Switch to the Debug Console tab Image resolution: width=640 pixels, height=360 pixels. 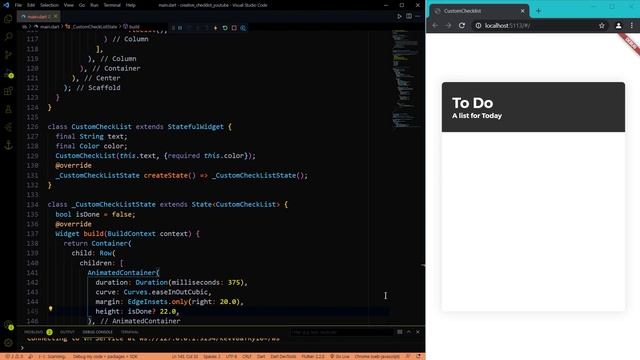coord(98,332)
